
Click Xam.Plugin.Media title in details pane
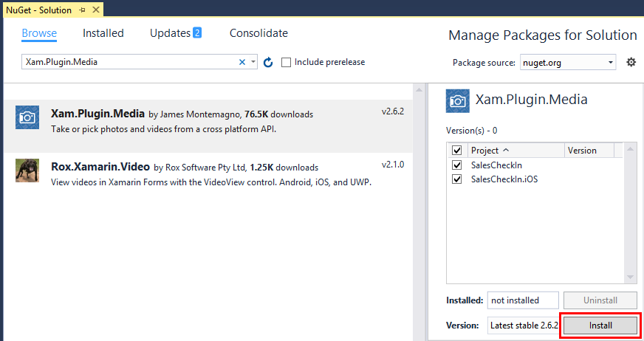click(532, 100)
